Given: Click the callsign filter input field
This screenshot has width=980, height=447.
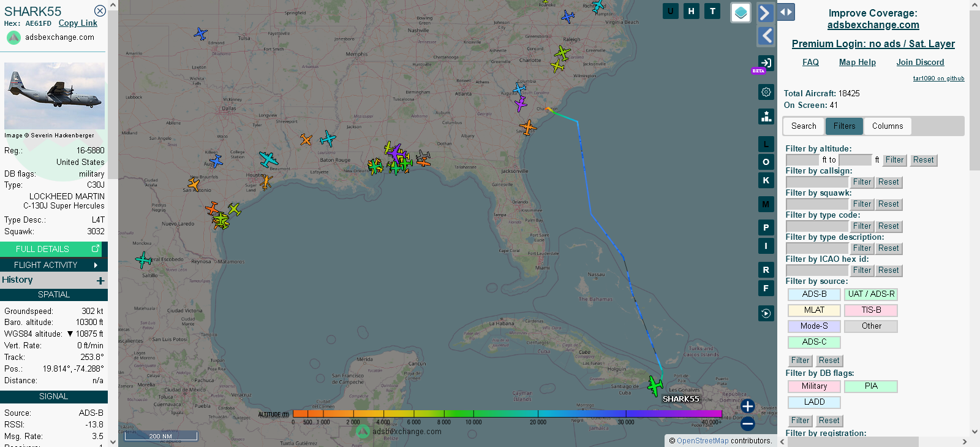Looking at the screenshot, I should coord(817,182).
